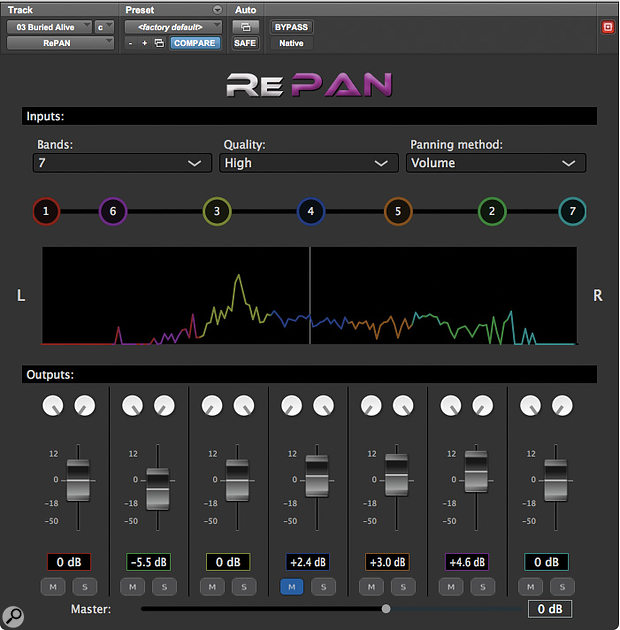Click the previous preset minus button

(130, 43)
